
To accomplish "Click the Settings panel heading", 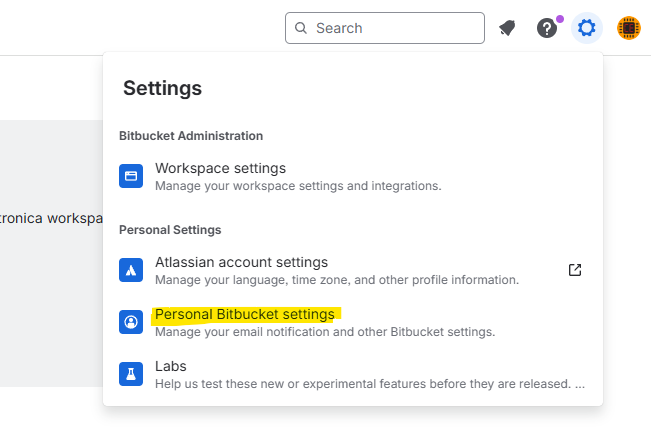I will (162, 88).
